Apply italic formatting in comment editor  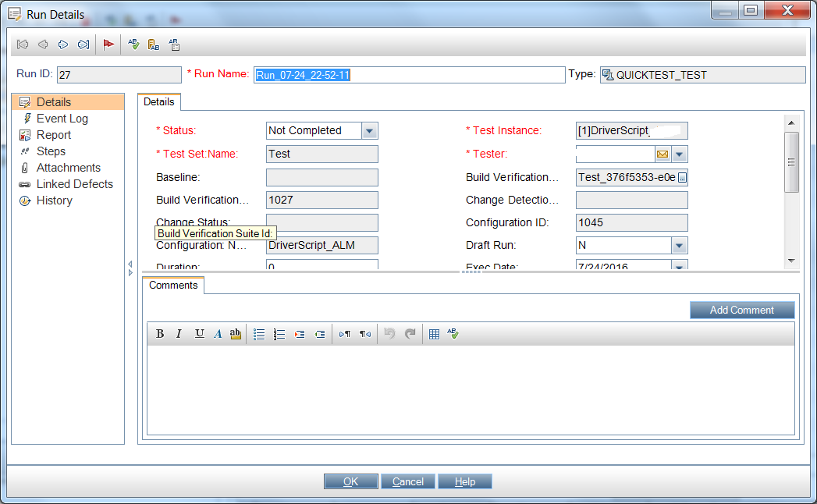179,333
